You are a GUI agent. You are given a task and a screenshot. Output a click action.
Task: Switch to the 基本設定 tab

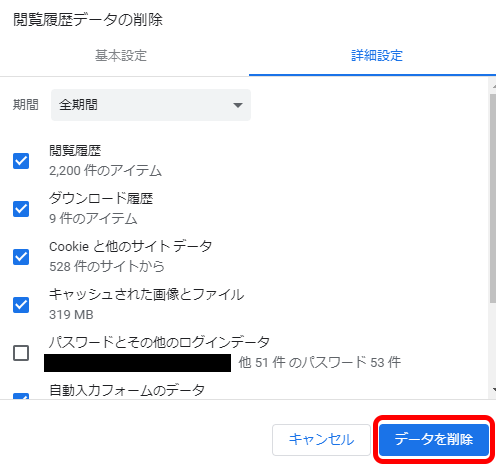coord(121,55)
